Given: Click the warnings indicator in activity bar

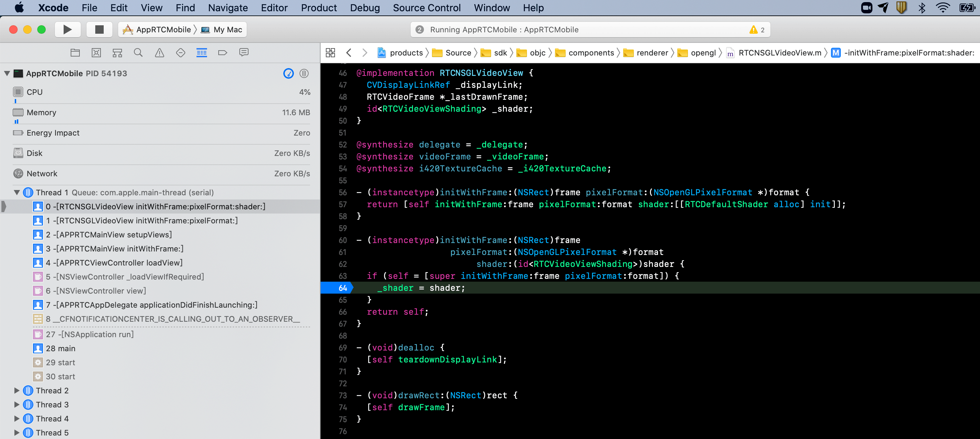Looking at the screenshot, I should tap(757, 30).
